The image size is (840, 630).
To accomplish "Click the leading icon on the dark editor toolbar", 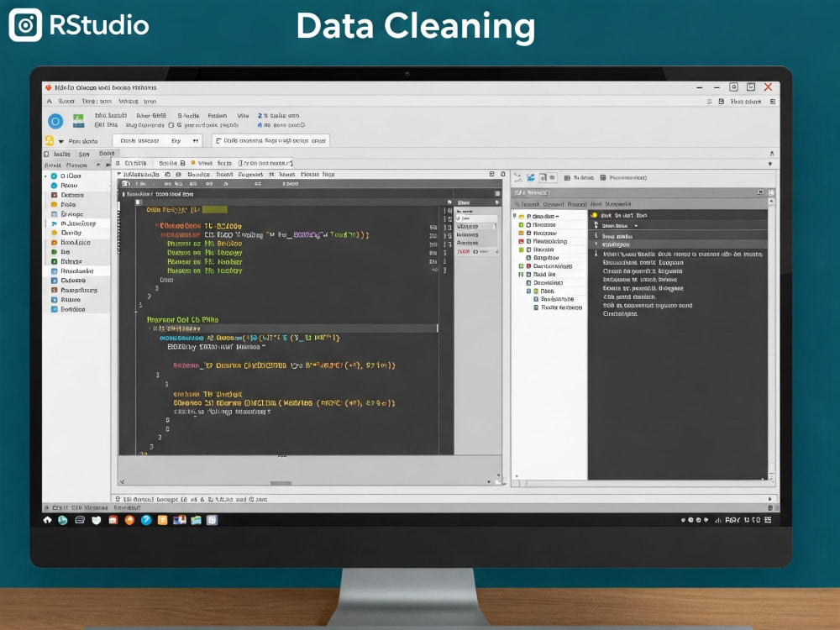I will [125, 184].
